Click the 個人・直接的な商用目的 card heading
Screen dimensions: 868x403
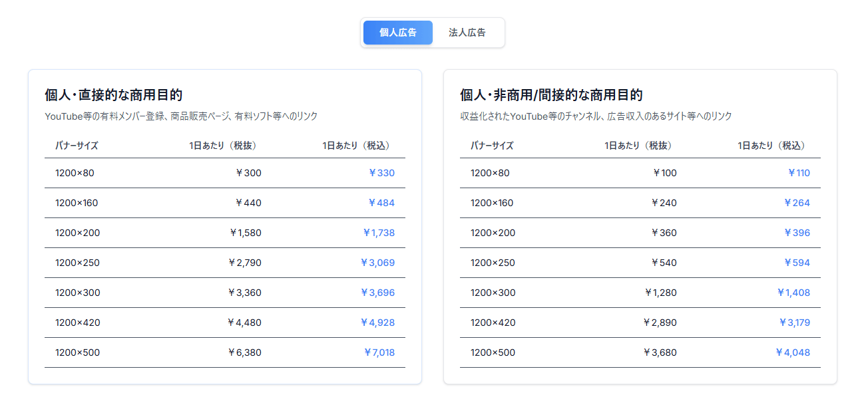[x=114, y=95]
